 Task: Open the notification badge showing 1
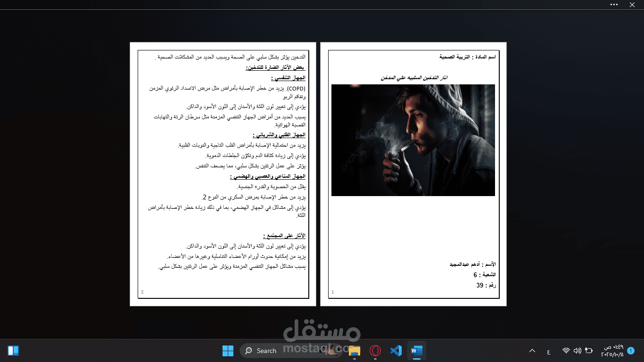point(631,351)
